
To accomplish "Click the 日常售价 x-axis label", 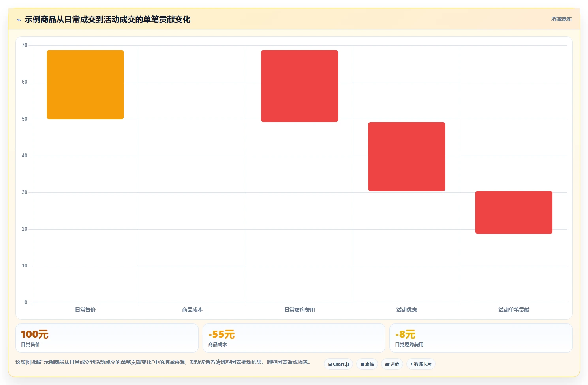I will 85,310.
